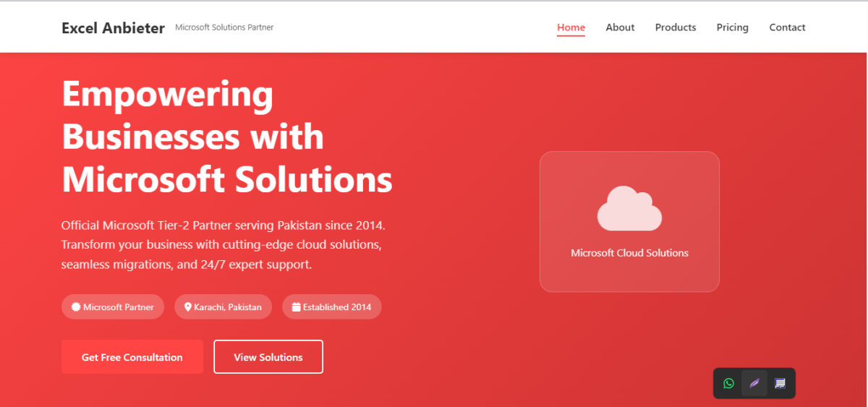868x407 pixels.
Task: Click the View Solutions button
Action: pos(268,357)
